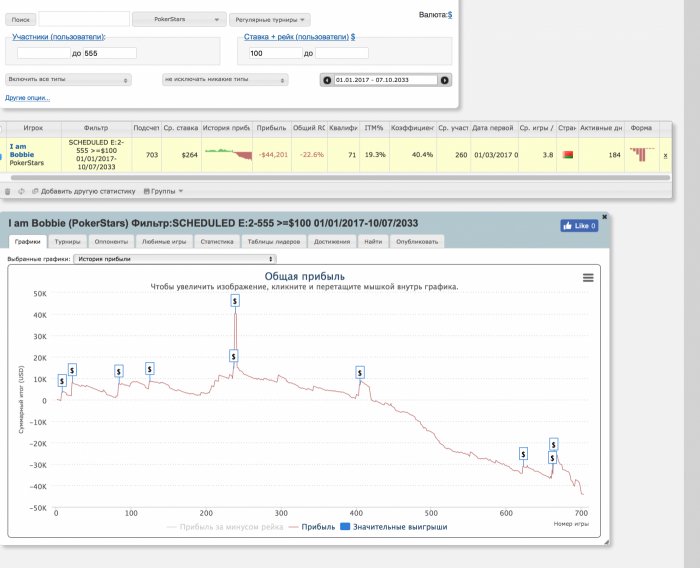Screen dimensions: 700x568
Task: Switch to the Оппоненты tab
Action: coord(111,242)
